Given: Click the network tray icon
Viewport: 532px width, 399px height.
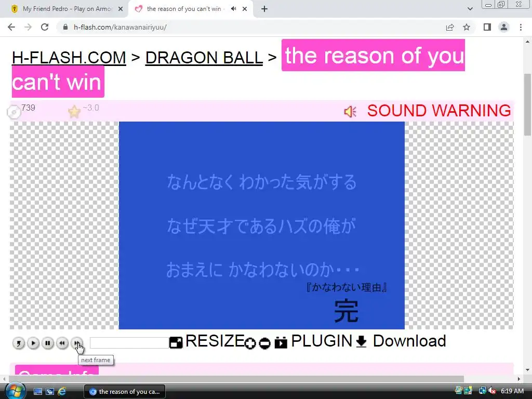Looking at the screenshot, I should pyautogui.click(x=482, y=391).
